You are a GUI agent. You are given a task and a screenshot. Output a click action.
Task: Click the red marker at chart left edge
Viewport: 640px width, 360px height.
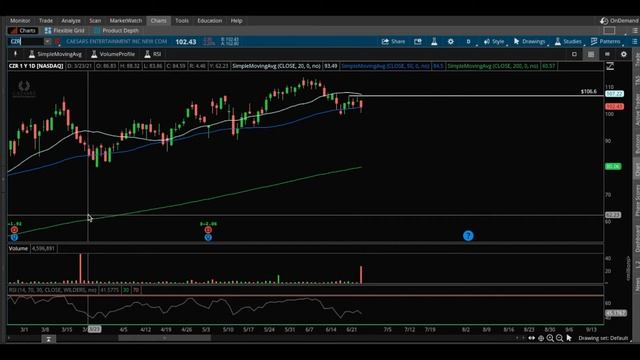point(14,230)
